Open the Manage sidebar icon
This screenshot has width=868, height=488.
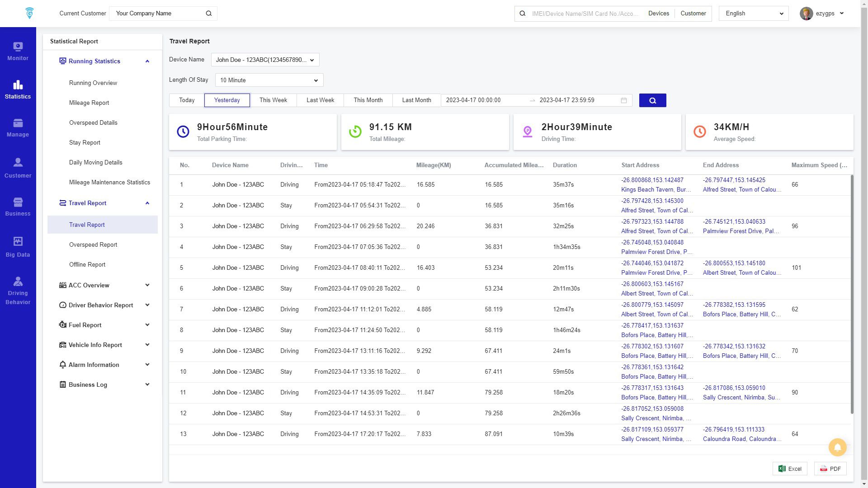pyautogui.click(x=18, y=127)
